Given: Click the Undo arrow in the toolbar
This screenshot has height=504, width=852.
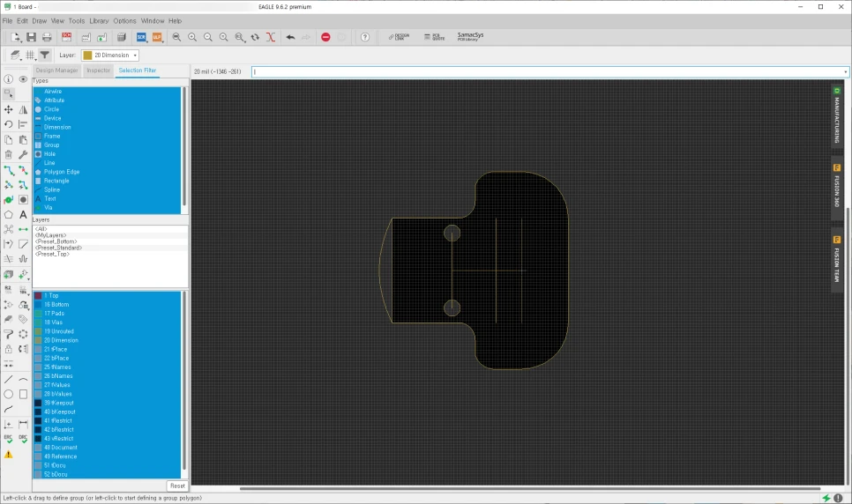Looking at the screenshot, I should pyautogui.click(x=290, y=37).
